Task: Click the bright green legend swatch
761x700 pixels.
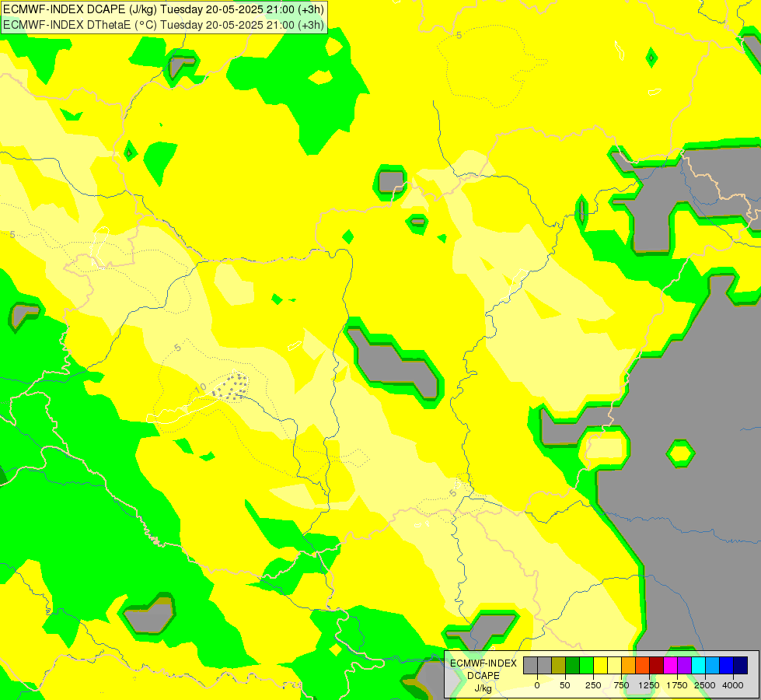Action: click(x=586, y=666)
